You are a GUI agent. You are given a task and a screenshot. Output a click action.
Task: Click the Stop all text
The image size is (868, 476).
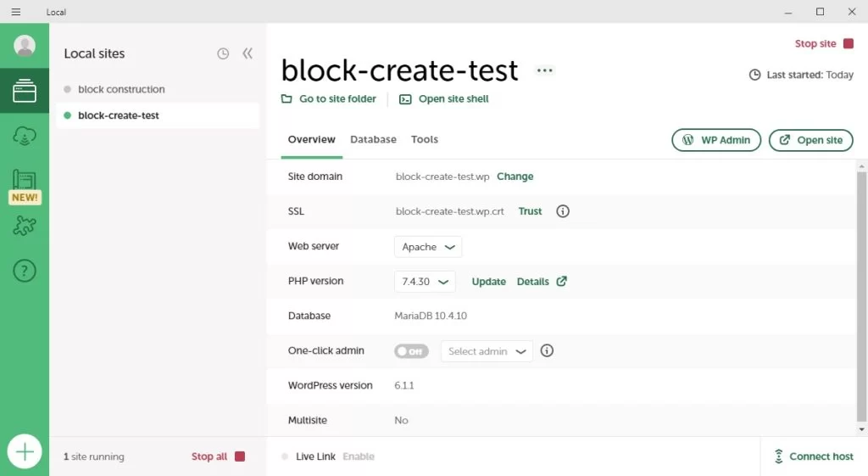(209, 456)
